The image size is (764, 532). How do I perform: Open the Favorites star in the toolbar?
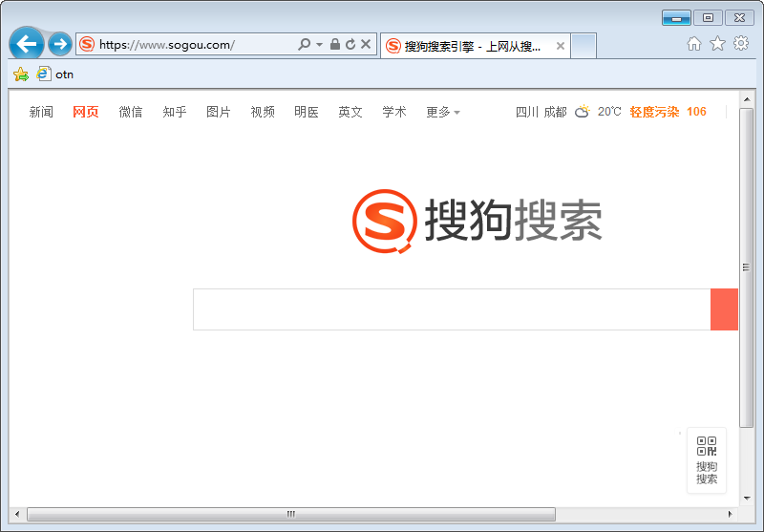[717, 44]
